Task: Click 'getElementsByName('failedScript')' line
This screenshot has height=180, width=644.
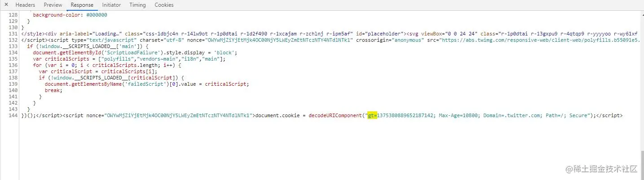Action: click(x=147, y=84)
